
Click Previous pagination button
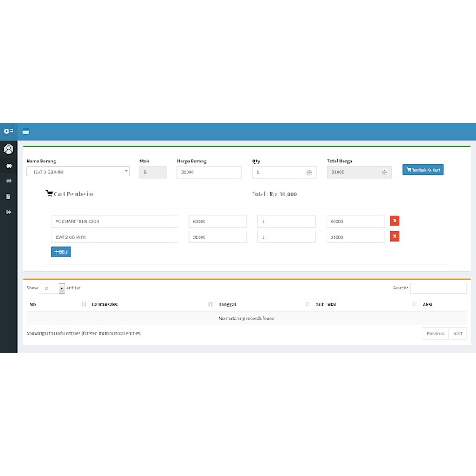pyautogui.click(x=435, y=334)
